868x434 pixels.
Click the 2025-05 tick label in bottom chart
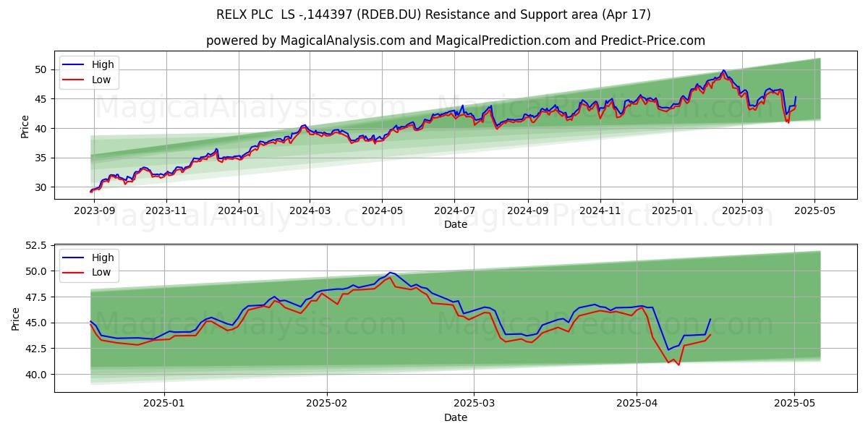[x=794, y=404]
